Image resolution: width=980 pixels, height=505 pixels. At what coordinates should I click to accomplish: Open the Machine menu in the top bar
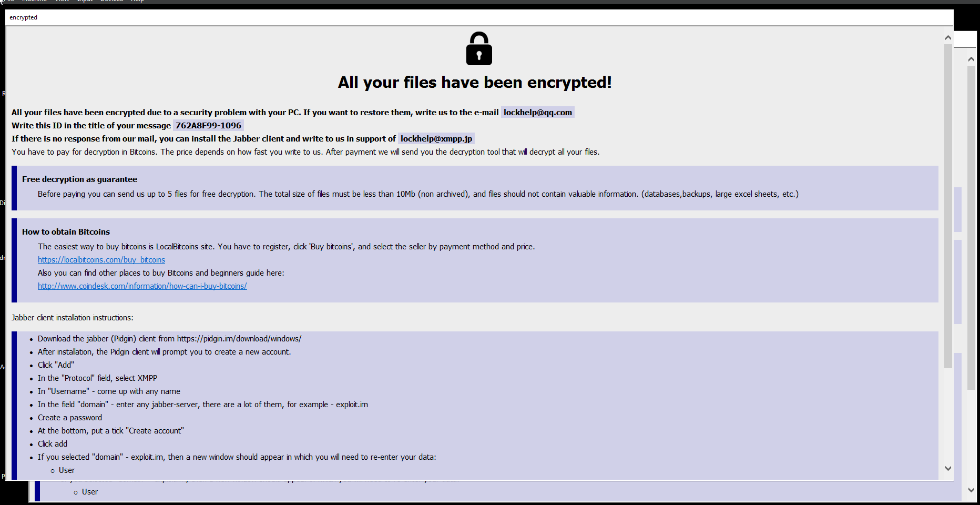35,1
